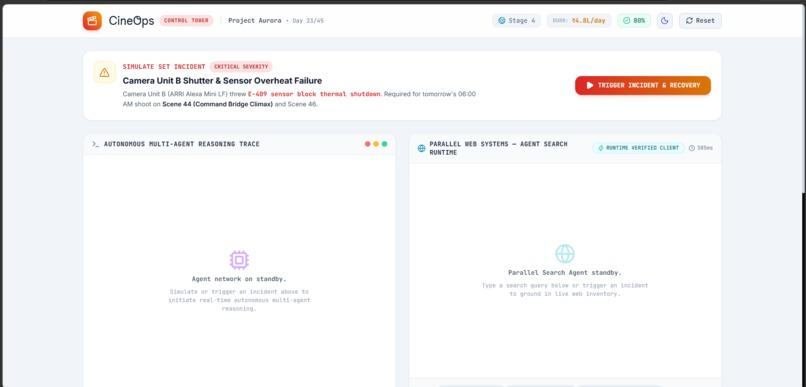Image resolution: width=806 pixels, height=387 pixels.
Task: Click the Burn ₹4.8L/day badge
Action: (x=579, y=21)
